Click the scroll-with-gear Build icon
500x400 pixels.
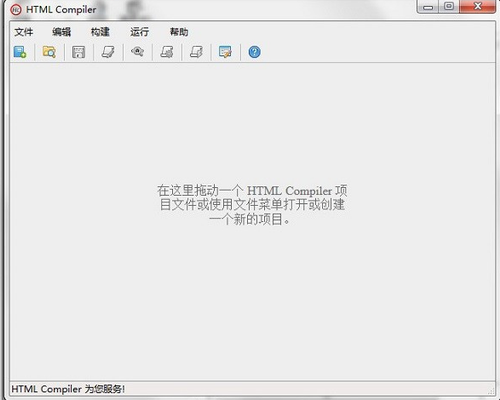167,52
